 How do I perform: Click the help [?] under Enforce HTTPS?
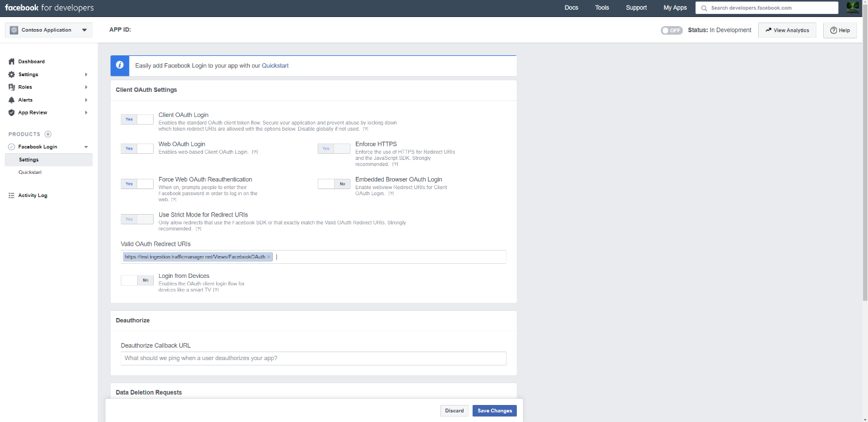[x=395, y=164]
